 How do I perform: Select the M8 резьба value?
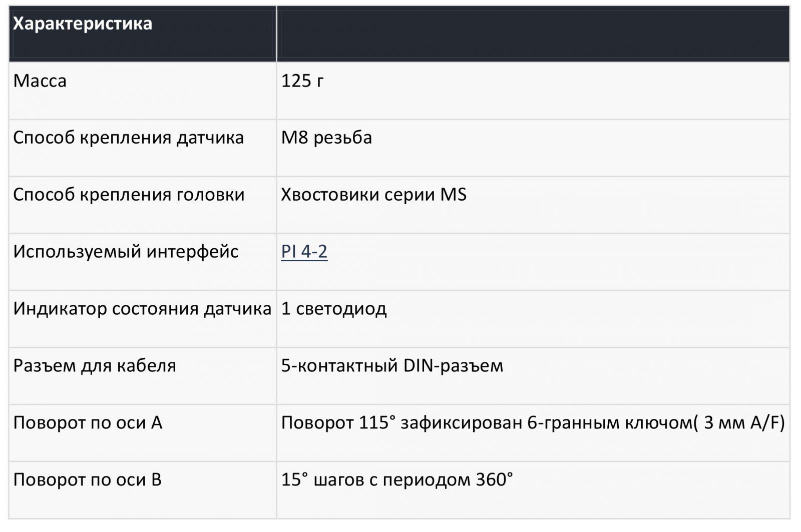[326, 138]
